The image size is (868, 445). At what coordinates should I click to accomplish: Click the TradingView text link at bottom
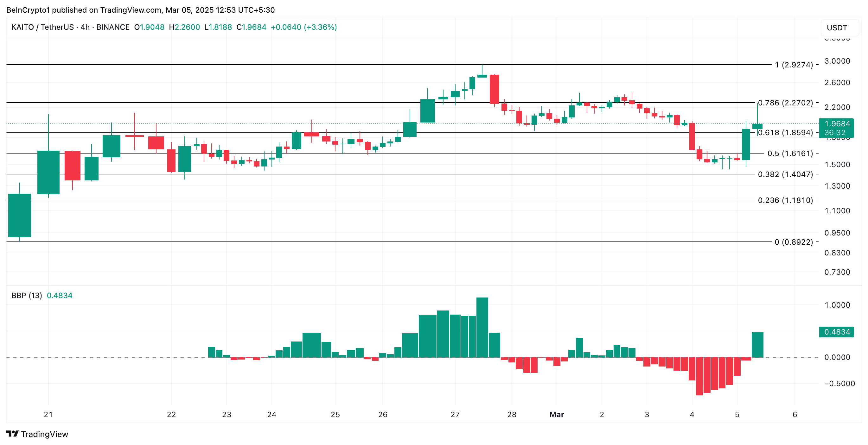click(44, 434)
